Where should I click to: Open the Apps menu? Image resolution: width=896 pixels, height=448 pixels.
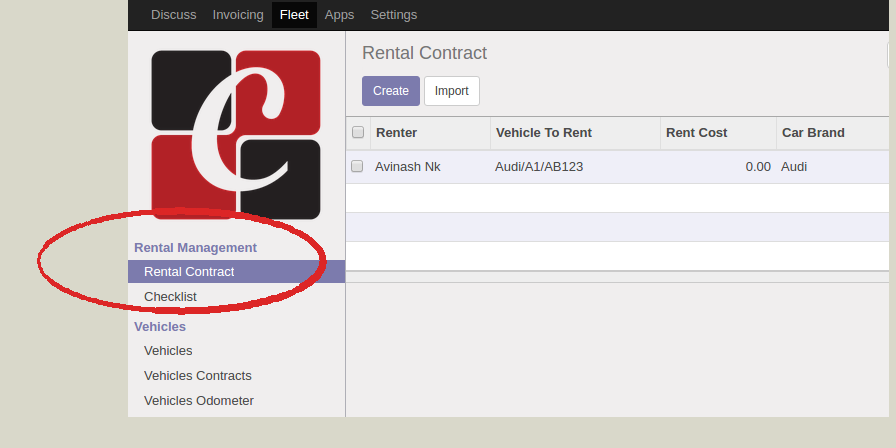point(339,15)
